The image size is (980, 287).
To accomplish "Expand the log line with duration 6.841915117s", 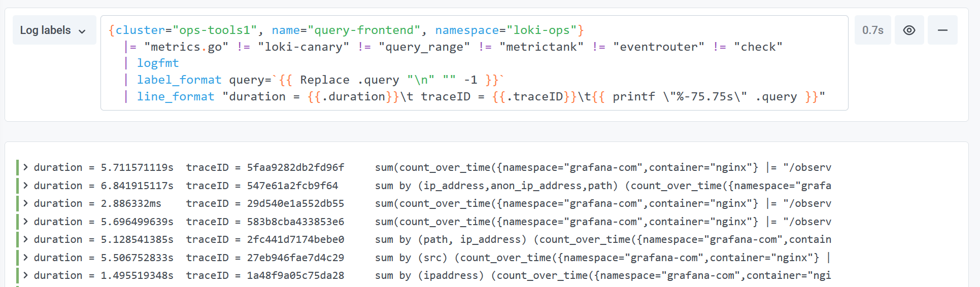I will pos(25,186).
